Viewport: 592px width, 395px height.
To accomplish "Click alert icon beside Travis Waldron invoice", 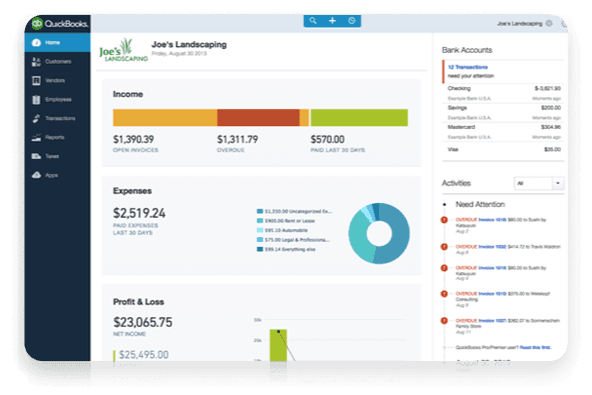I will (x=444, y=247).
